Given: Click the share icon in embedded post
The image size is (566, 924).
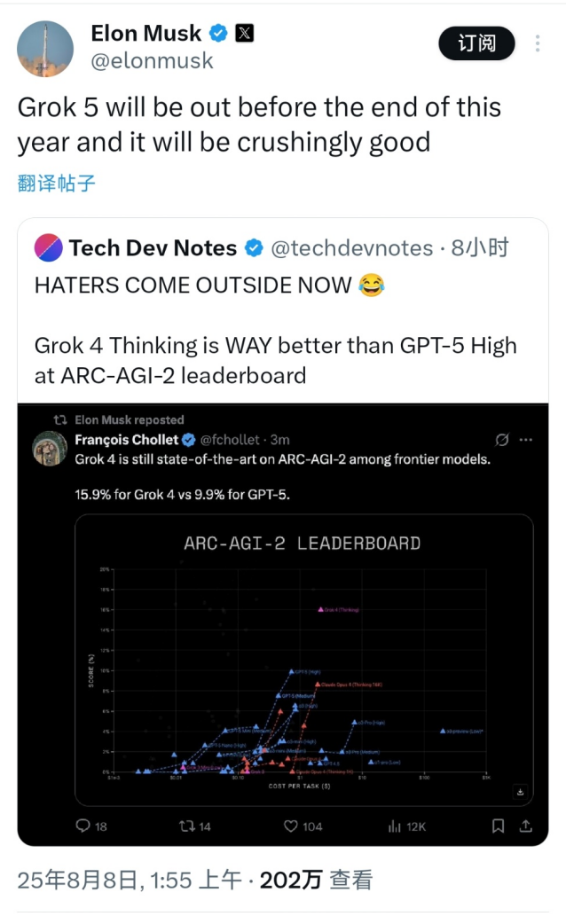Looking at the screenshot, I should click(525, 826).
